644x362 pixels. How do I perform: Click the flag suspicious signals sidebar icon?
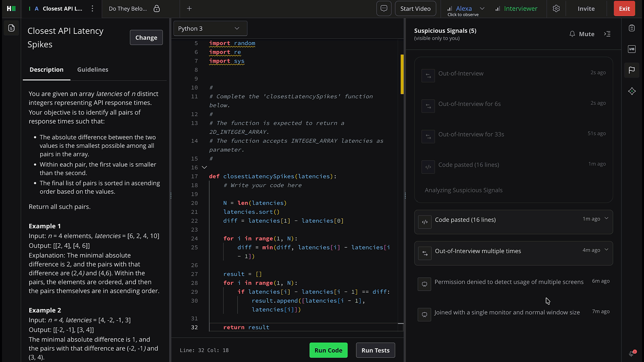point(632,70)
